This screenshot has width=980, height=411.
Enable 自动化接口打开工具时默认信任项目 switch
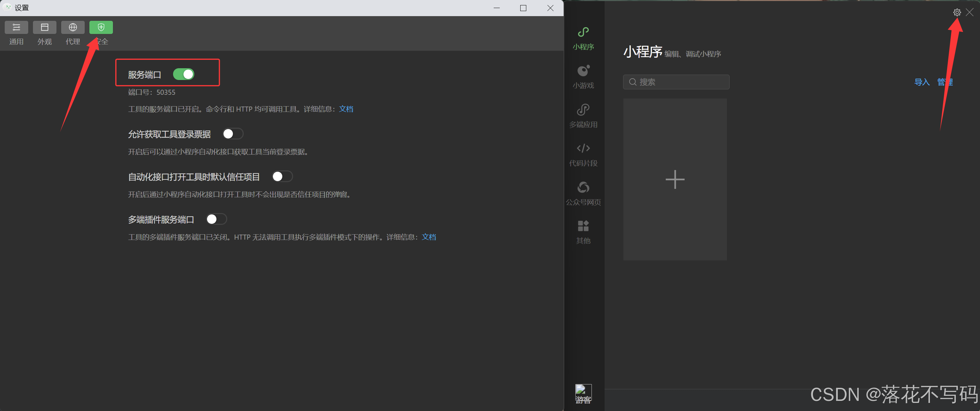pos(282,176)
